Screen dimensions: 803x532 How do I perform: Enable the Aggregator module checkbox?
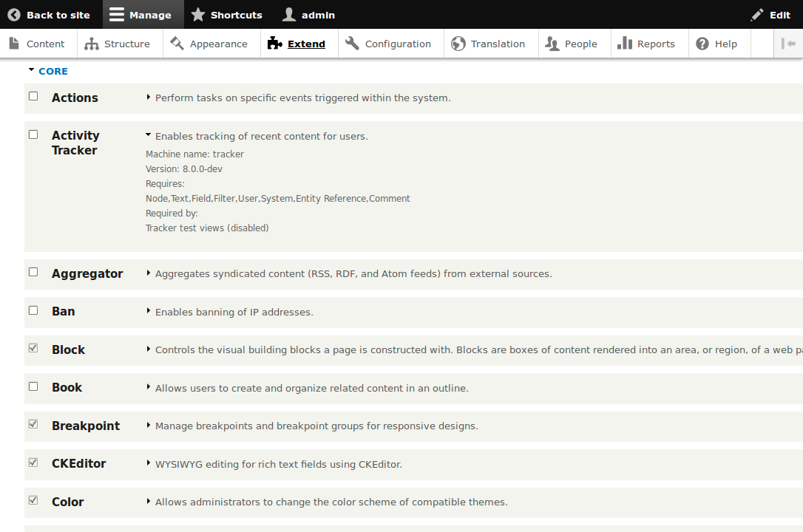pos(33,272)
